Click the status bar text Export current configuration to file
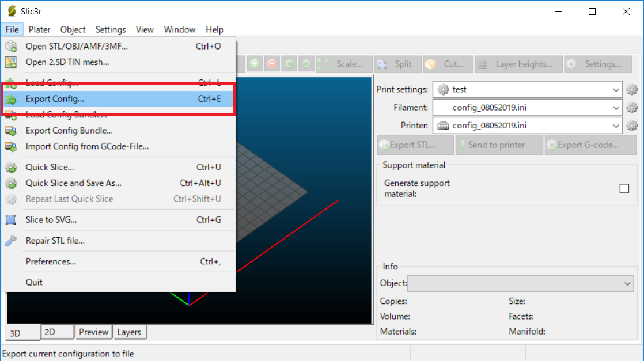Screen dimensions: 644x361 (68, 354)
